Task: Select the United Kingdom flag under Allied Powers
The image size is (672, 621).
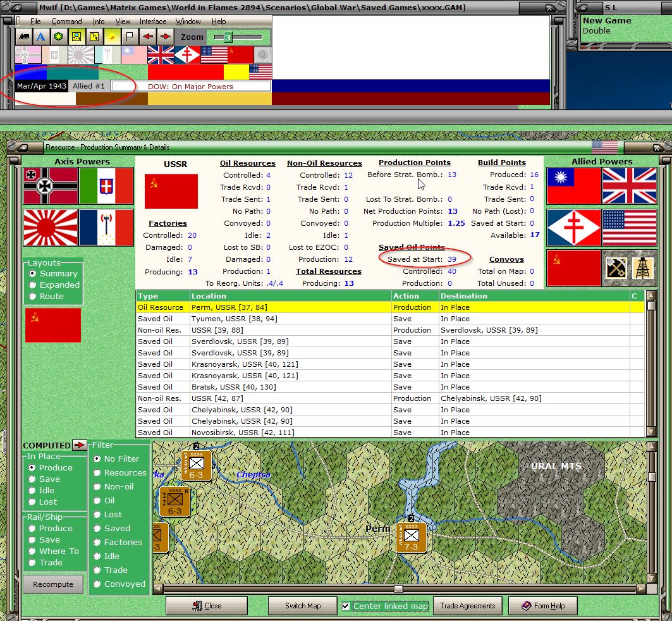Action: point(630,186)
